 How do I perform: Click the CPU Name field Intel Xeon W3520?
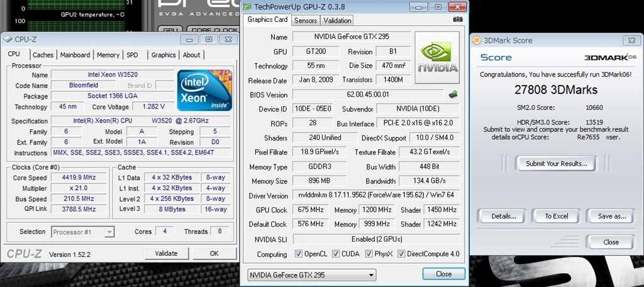click(x=113, y=75)
